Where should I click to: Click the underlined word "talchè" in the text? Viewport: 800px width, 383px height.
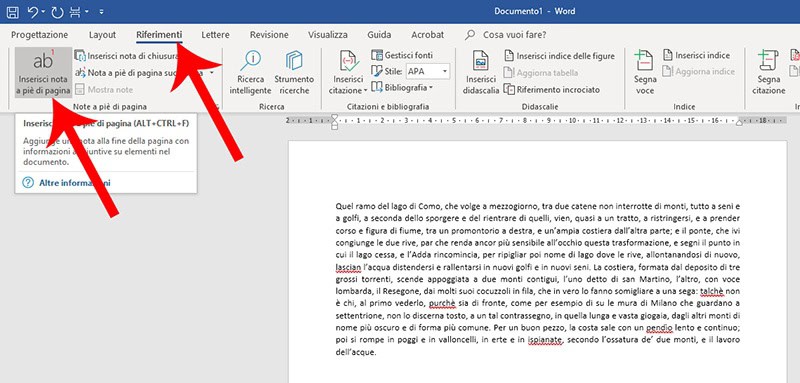[x=712, y=291]
